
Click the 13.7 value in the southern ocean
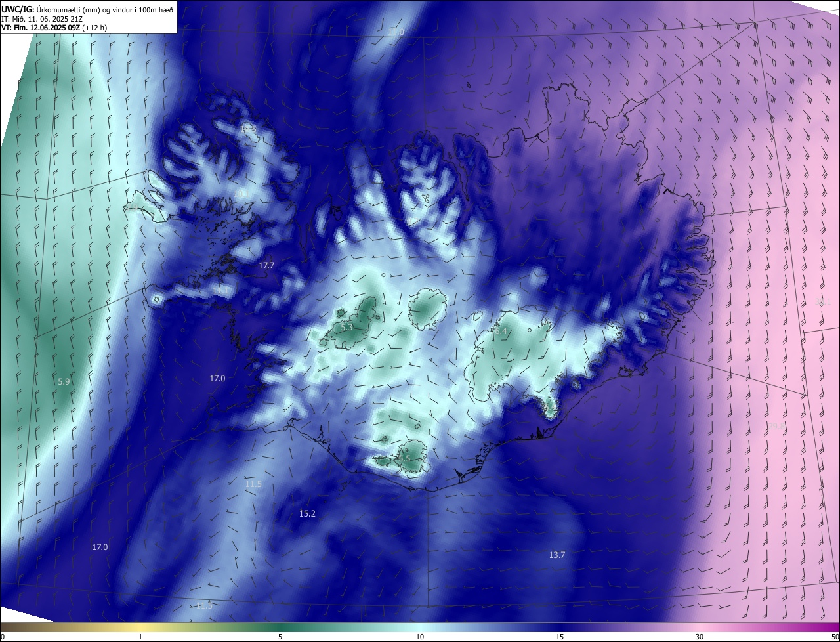click(557, 555)
